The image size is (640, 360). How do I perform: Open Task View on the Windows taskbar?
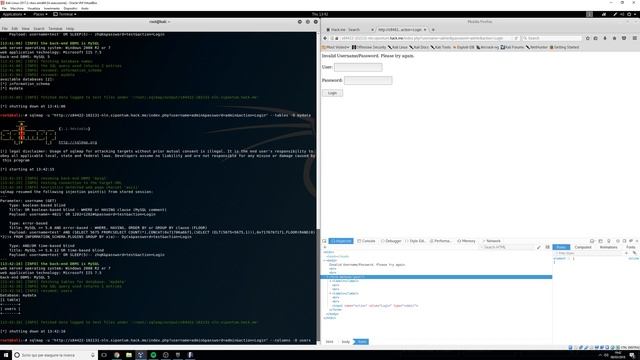104,355
